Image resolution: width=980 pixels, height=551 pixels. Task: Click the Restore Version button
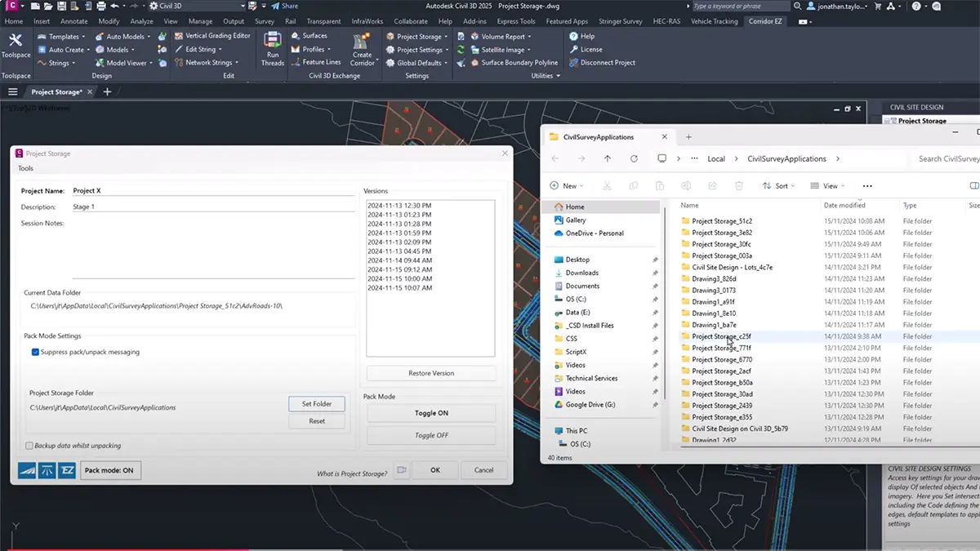tap(431, 373)
